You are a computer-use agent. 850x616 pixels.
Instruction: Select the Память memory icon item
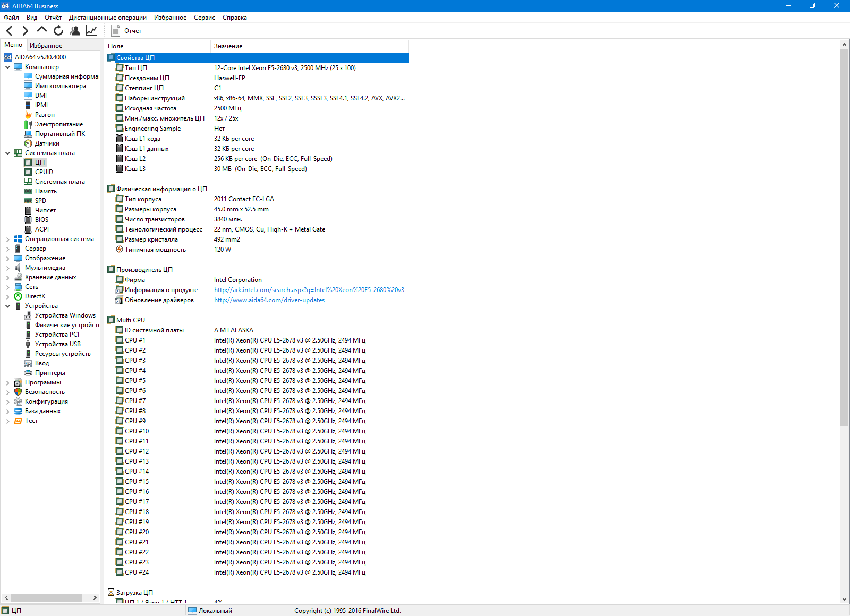click(28, 191)
